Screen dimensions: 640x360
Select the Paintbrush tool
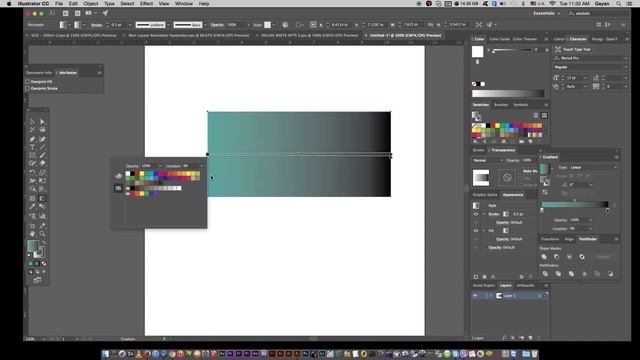pos(42,156)
